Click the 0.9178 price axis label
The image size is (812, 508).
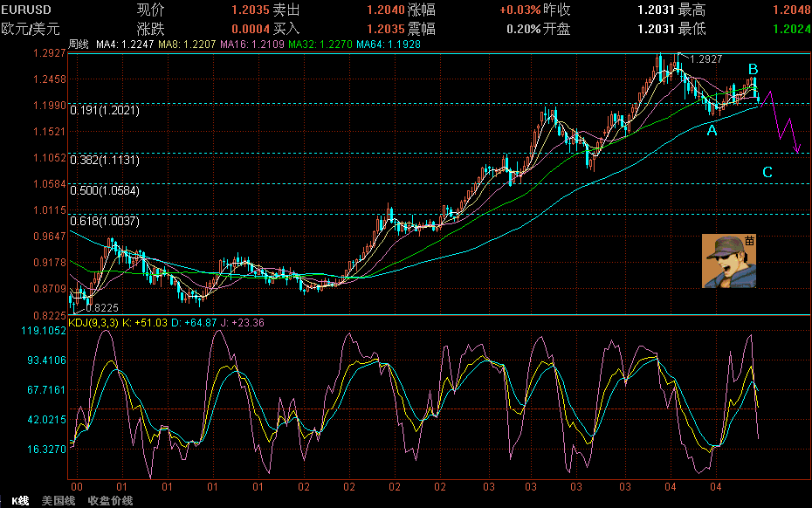point(50,263)
